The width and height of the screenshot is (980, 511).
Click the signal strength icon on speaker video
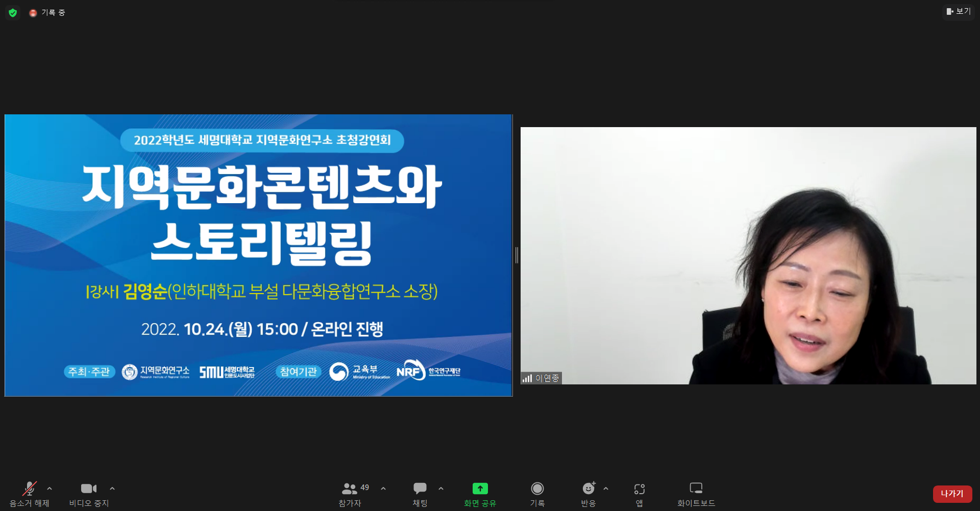pos(527,378)
